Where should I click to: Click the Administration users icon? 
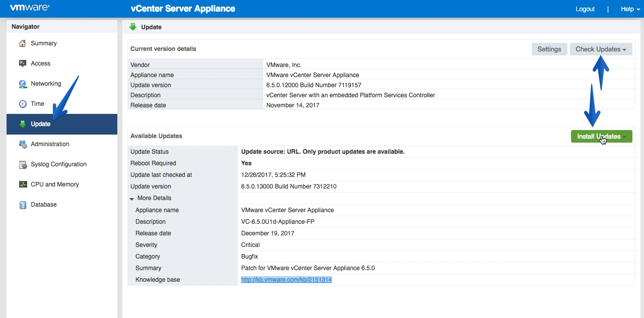[x=22, y=144]
